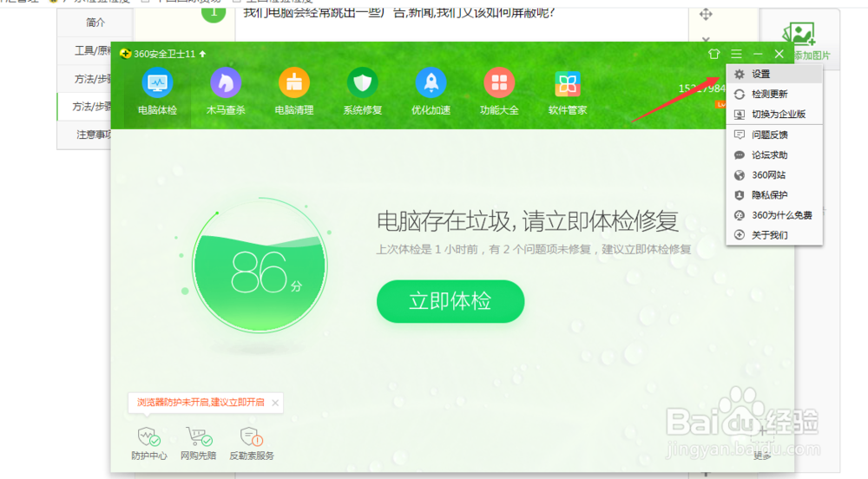Image resolution: width=868 pixels, height=479 pixels.
Task: Close the 360安全卫士 window
Action: coord(779,54)
